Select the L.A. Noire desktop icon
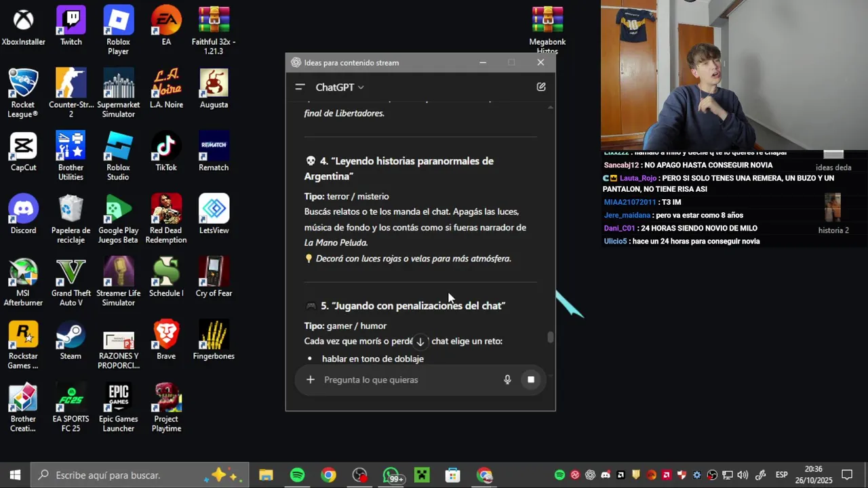Screen dimensions: 868x488 pyautogui.click(x=166, y=89)
